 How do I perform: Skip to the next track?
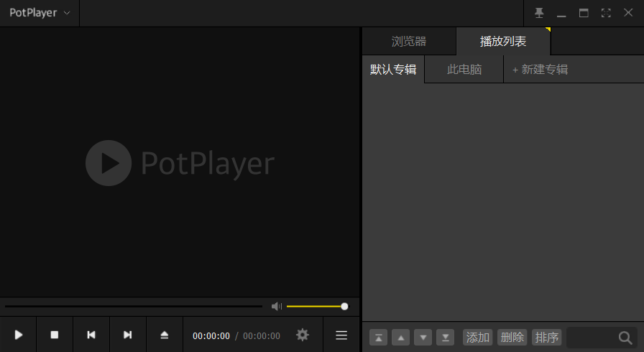click(127, 335)
